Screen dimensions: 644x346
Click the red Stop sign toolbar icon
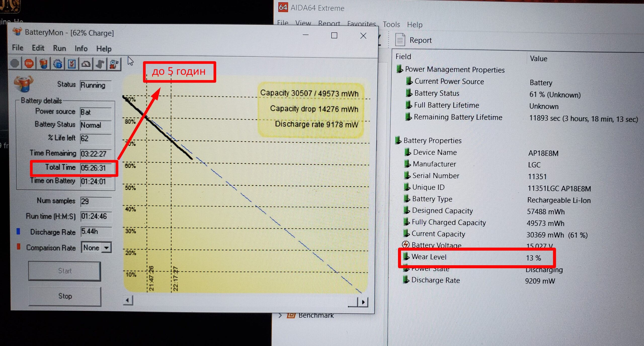(x=29, y=64)
